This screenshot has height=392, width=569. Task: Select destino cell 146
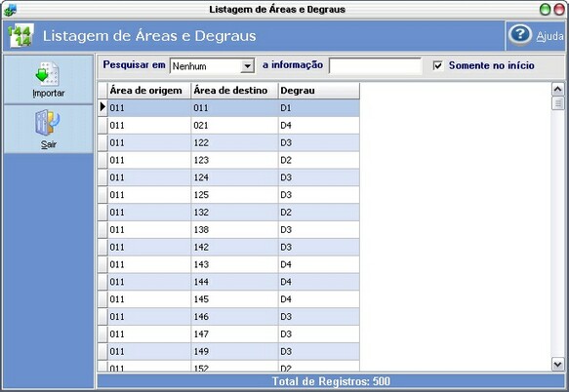(x=234, y=317)
